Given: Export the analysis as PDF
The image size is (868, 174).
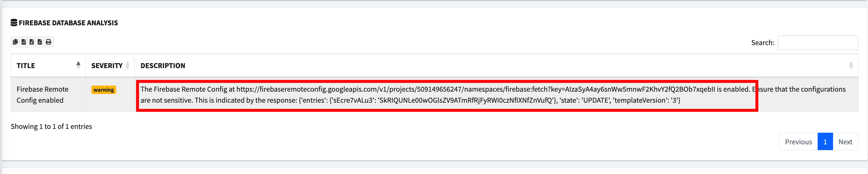Looking at the screenshot, I should tap(40, 42).
